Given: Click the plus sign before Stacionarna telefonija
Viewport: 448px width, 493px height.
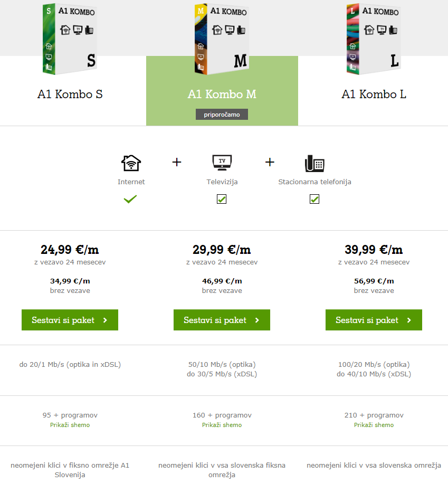Looking at the screenshot, I should point(270,162).
